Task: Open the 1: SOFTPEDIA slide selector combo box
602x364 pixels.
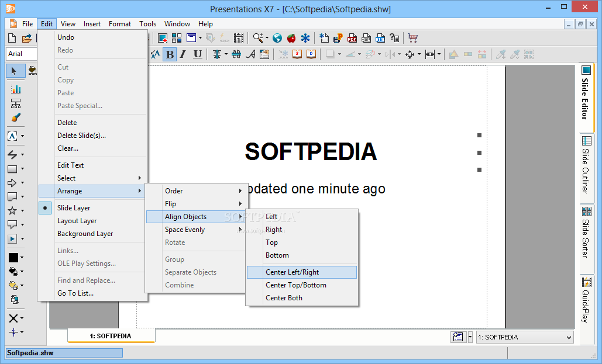Action: (525, 338)
